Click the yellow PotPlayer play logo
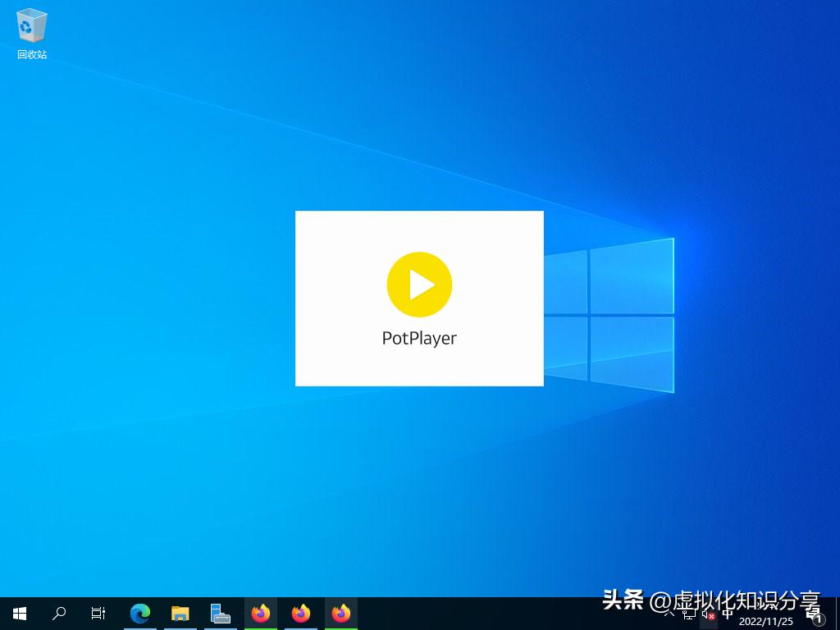840x630 pixels. [x=419, y=284]
